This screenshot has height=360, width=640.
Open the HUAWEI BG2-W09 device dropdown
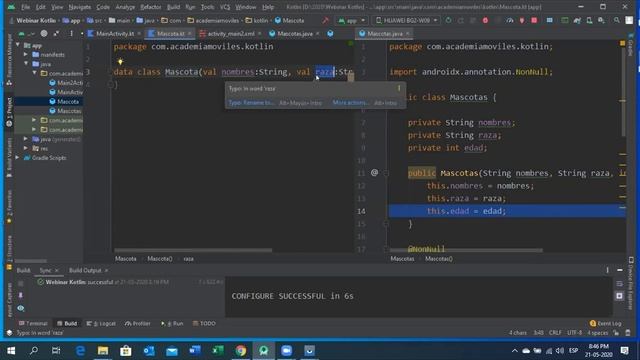pos(407,20)
